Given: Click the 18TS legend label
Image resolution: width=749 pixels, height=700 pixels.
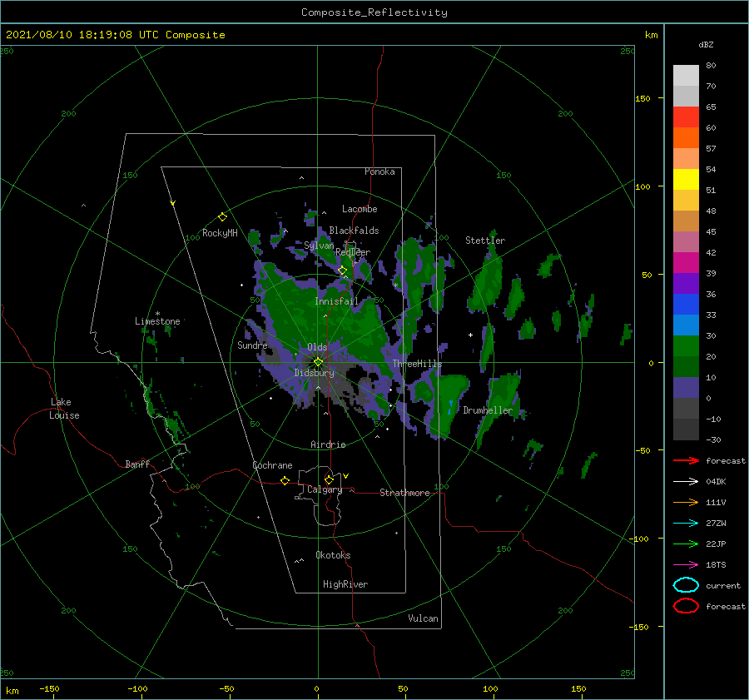Looking at the screenshot, I should 716,565.
